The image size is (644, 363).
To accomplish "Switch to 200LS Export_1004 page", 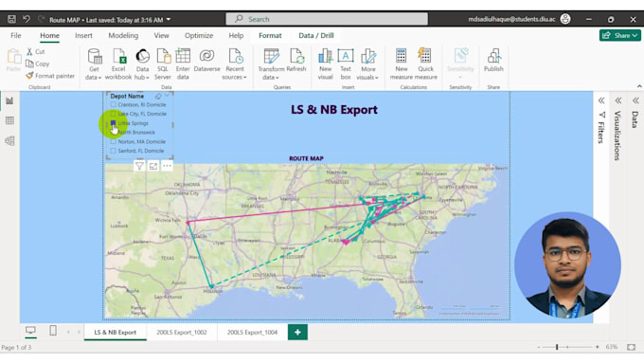I will point(252,332).
